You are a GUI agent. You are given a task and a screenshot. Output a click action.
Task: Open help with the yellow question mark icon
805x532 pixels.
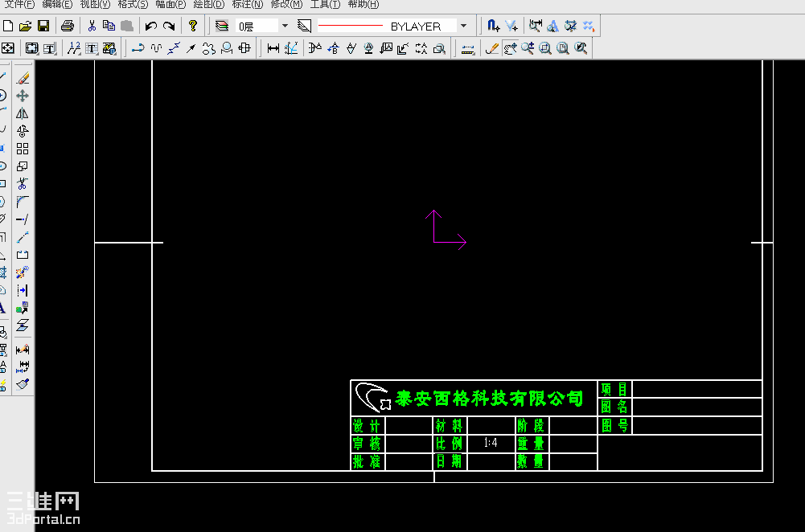(193, 26)
